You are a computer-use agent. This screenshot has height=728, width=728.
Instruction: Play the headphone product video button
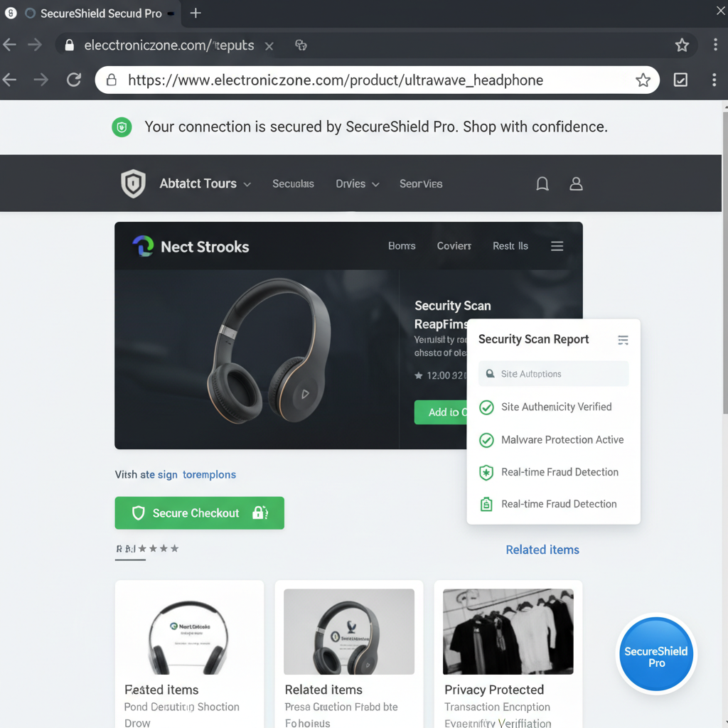coord(304,394)
